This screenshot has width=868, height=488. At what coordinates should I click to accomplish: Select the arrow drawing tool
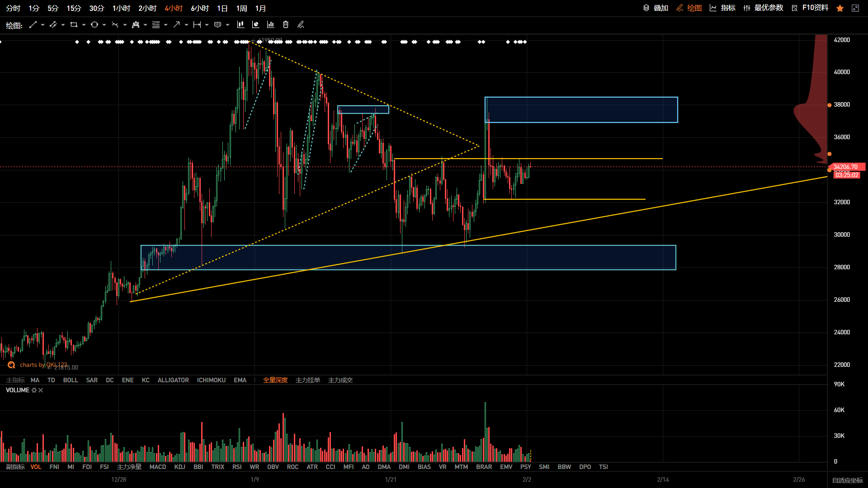176,25
